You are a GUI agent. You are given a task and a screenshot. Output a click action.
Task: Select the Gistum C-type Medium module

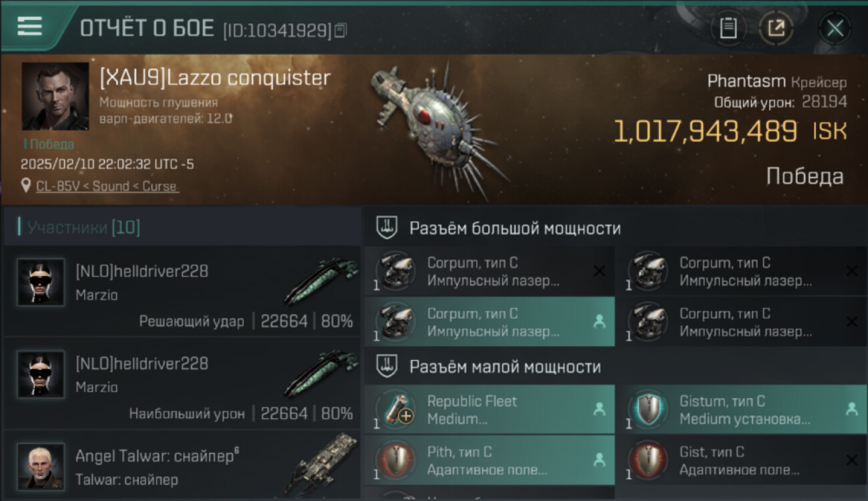click(742, 409)
